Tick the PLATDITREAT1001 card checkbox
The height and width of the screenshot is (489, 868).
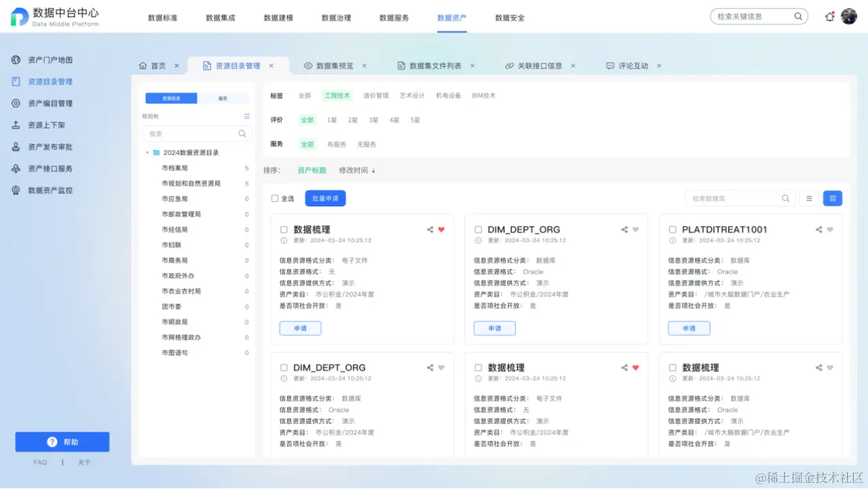coord(673,230)
